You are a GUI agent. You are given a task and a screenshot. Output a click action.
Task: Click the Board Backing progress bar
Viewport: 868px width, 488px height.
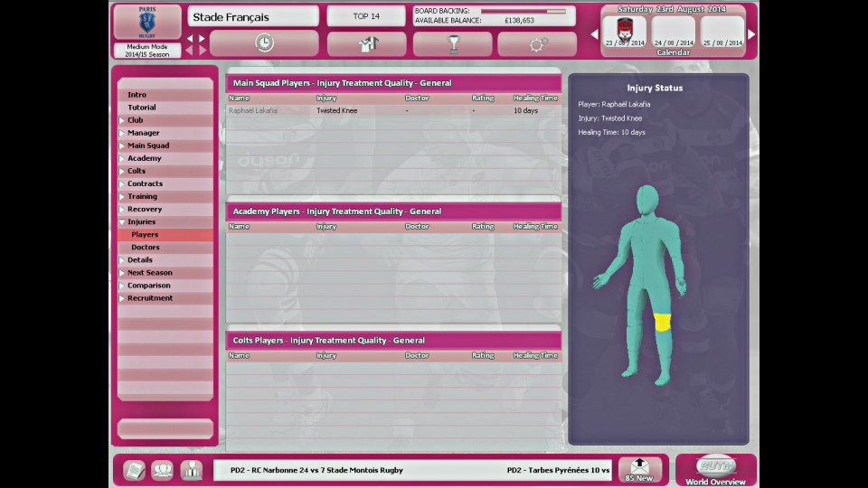524,11
